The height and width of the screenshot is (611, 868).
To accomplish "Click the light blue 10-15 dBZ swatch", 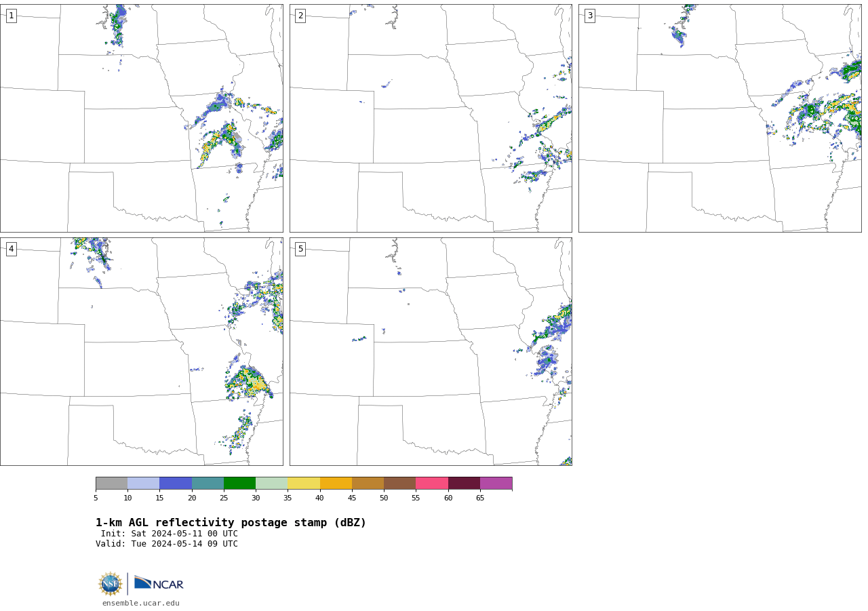I will [x=144, y=484].
